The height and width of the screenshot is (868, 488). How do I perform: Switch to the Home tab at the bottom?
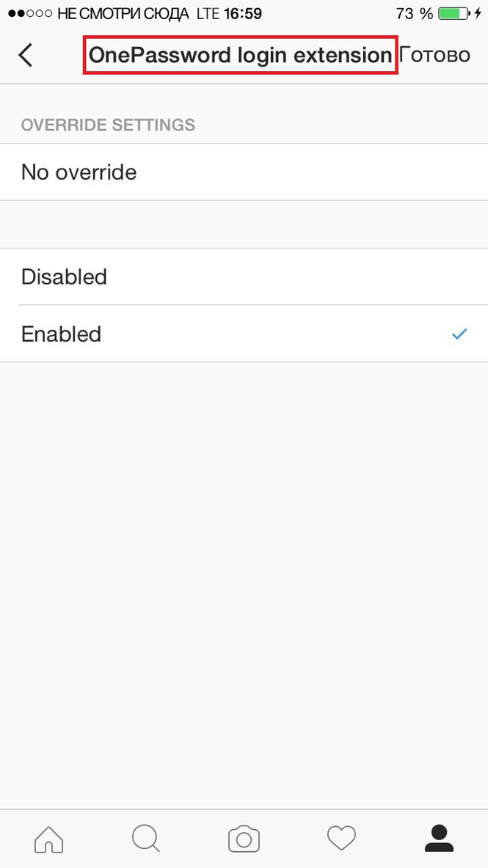(x=48, y=838)
